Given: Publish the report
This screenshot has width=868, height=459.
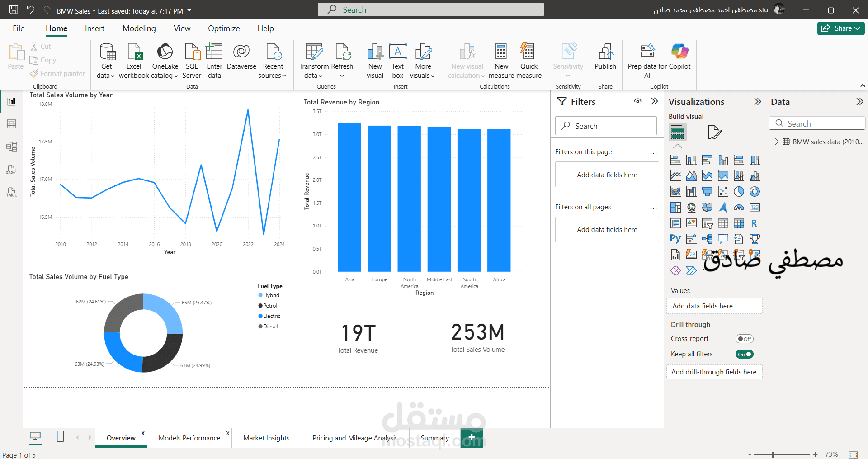Looking at the screenshot, I should pos(605,57).
